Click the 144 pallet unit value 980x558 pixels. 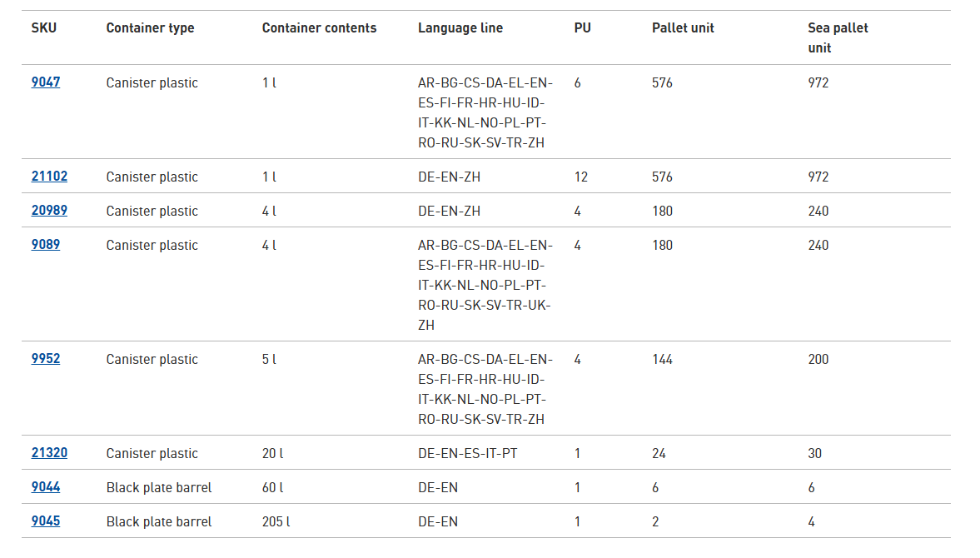[x=662, y=359]
